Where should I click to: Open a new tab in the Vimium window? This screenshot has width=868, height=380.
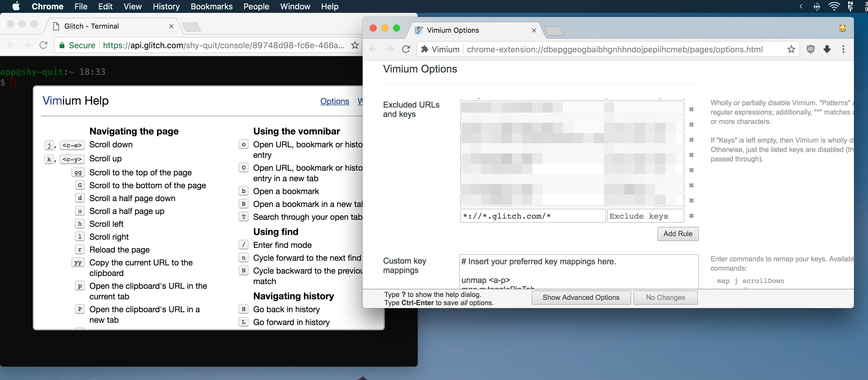point(554,30)
